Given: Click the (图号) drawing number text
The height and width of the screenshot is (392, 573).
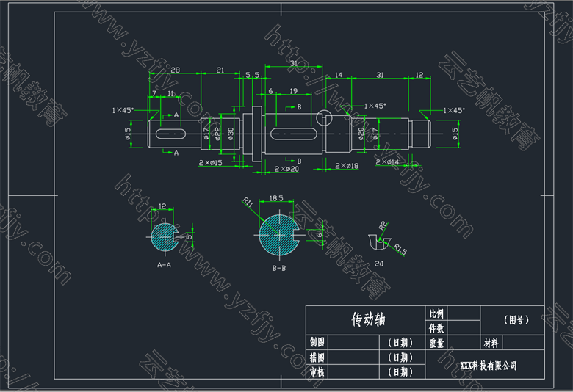Looking at the screenshot, I should click(516, 320).
